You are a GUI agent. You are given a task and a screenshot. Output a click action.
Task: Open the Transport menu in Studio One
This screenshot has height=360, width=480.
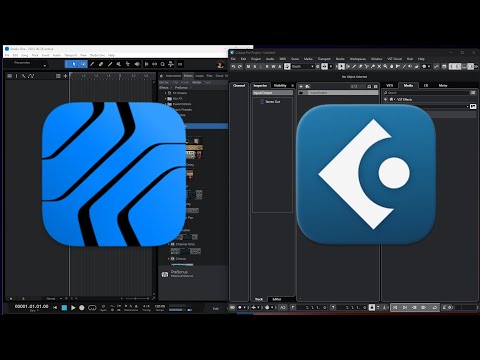[x=71, y=55]
